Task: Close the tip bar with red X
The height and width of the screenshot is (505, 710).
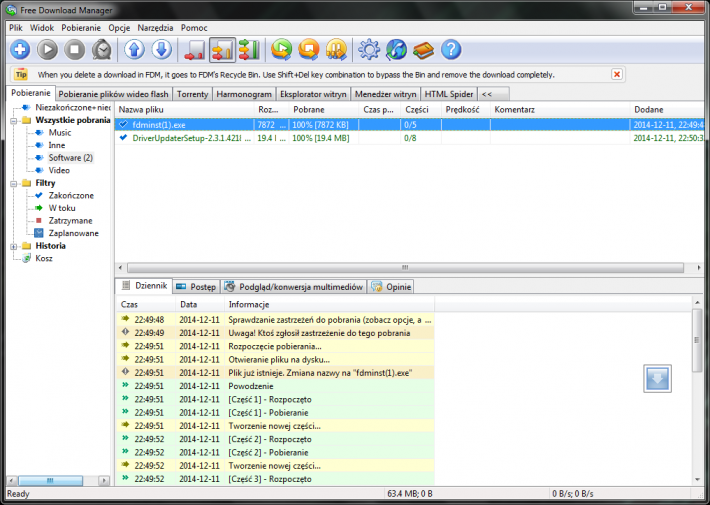Action: tap(616, 74)
